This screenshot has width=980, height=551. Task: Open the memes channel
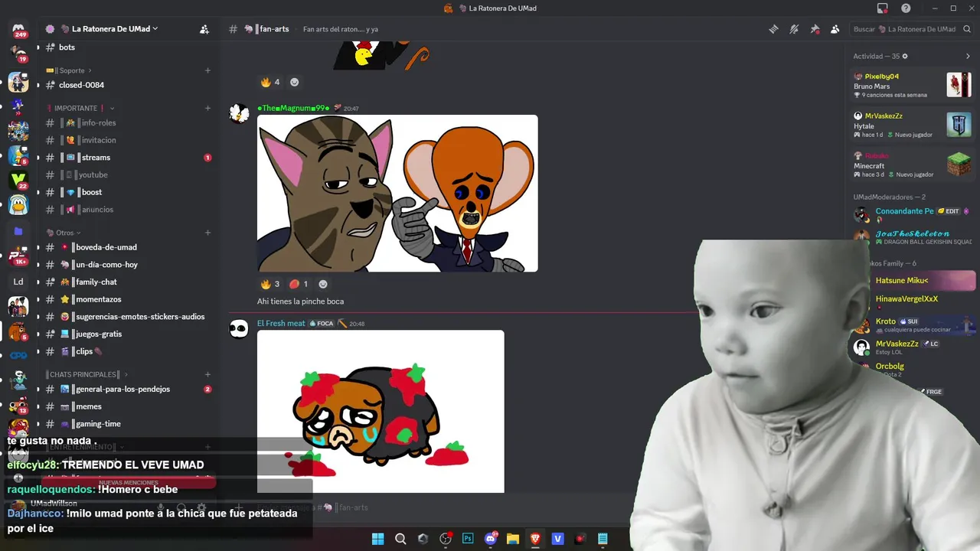click(129, 406)
